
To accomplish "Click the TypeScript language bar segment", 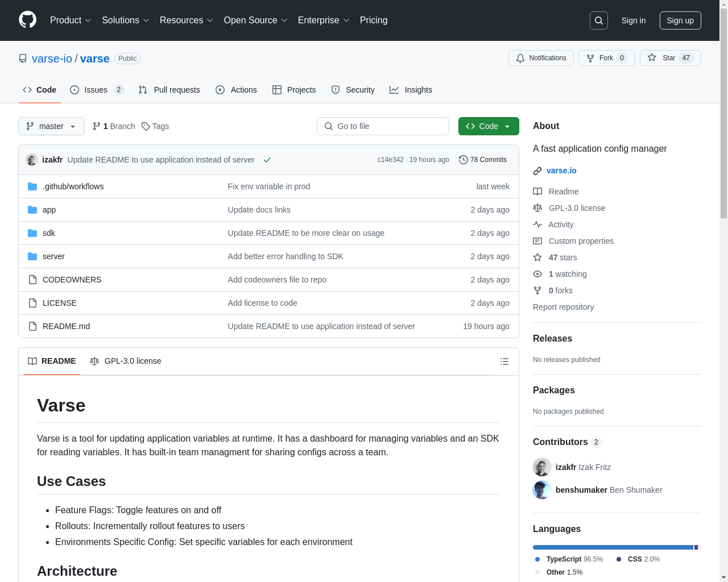I will (x=613, y=547).
